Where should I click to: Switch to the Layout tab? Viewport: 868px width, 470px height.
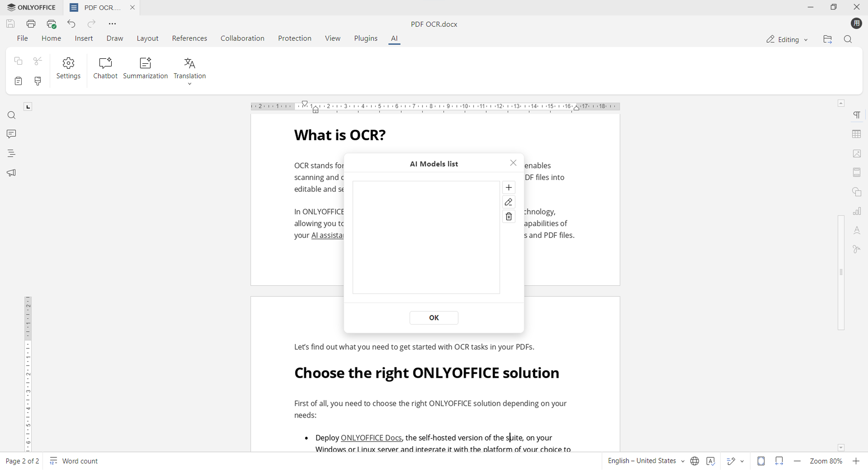pyautogui.click(x=148, y=39)
